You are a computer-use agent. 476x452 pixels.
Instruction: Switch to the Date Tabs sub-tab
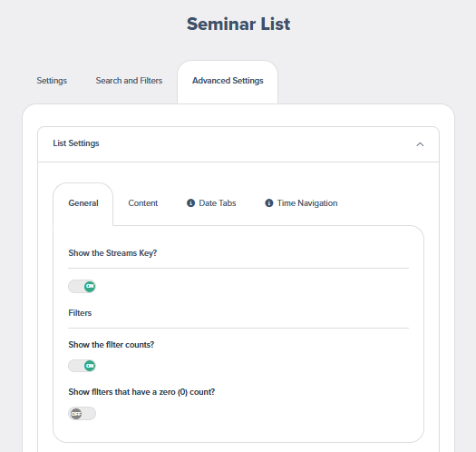[211, 203]
